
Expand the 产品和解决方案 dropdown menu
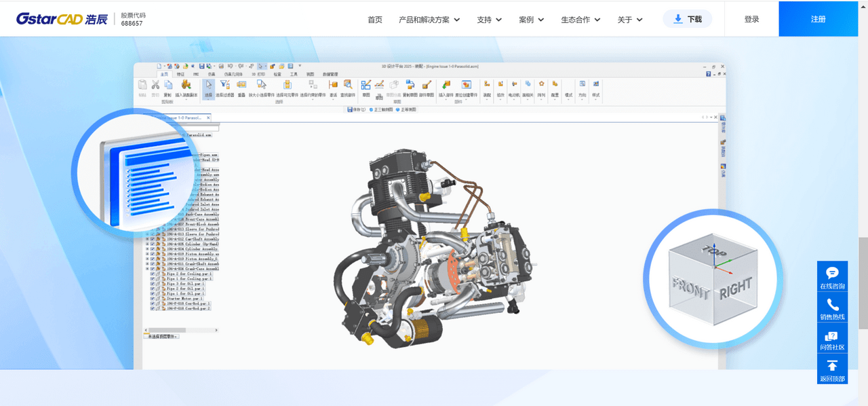click(x=429, y=20)
